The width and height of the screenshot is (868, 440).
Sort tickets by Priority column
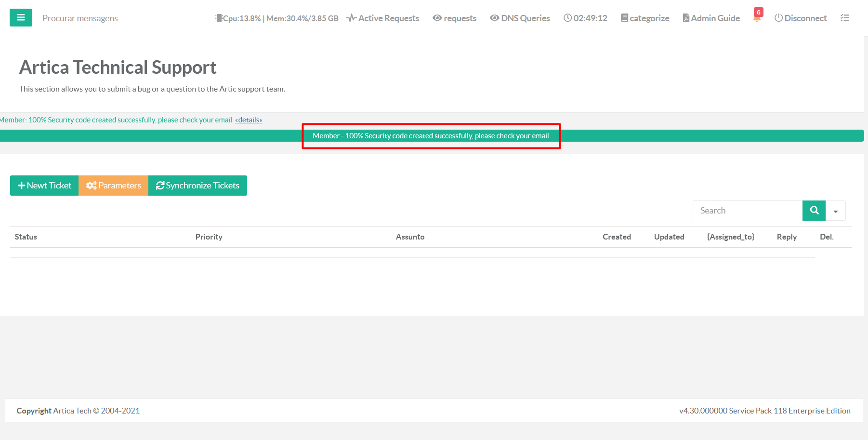coord(209,237)
